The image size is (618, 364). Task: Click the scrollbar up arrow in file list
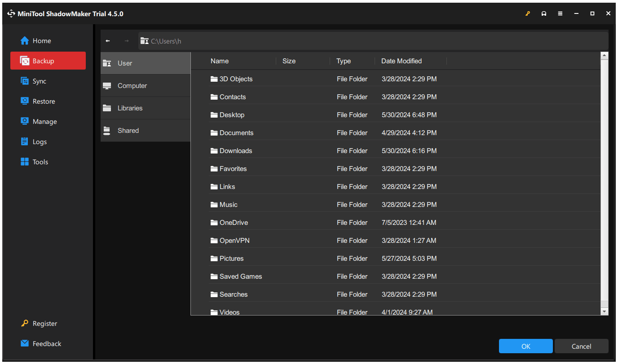(605, 56)
